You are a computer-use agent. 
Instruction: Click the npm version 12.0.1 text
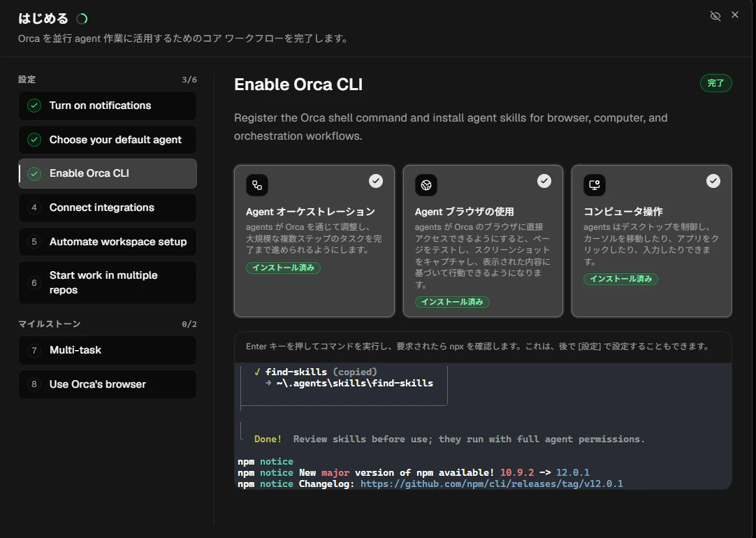[573, 472]
